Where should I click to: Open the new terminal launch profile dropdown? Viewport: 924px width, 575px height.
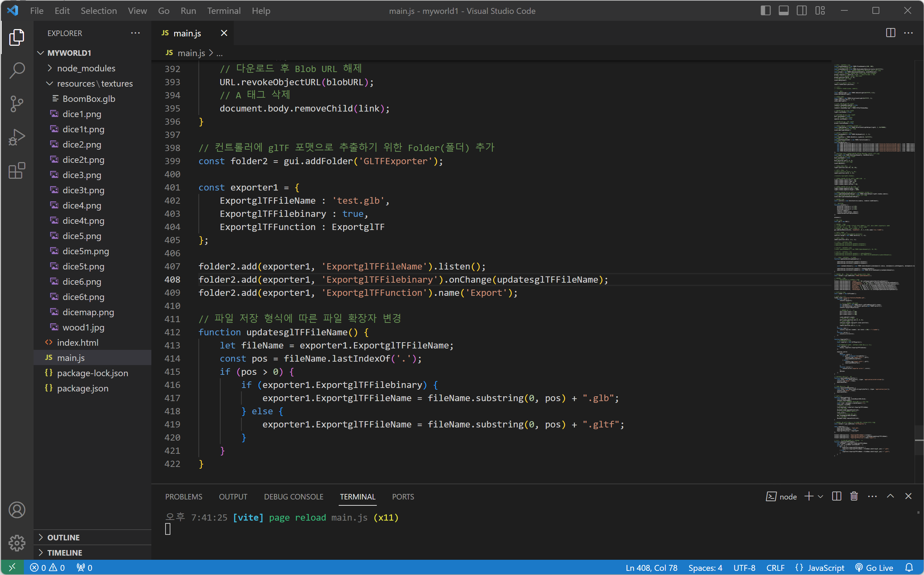(820, 496)
